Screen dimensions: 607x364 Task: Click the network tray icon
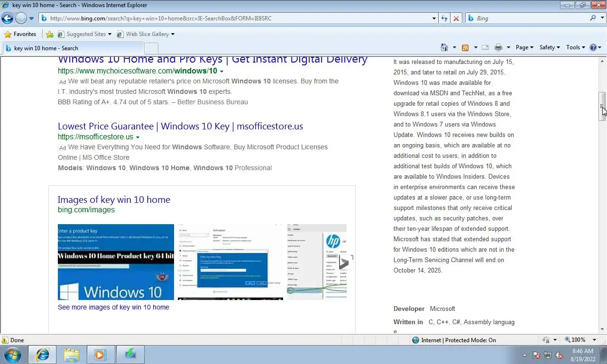[548, 355]
